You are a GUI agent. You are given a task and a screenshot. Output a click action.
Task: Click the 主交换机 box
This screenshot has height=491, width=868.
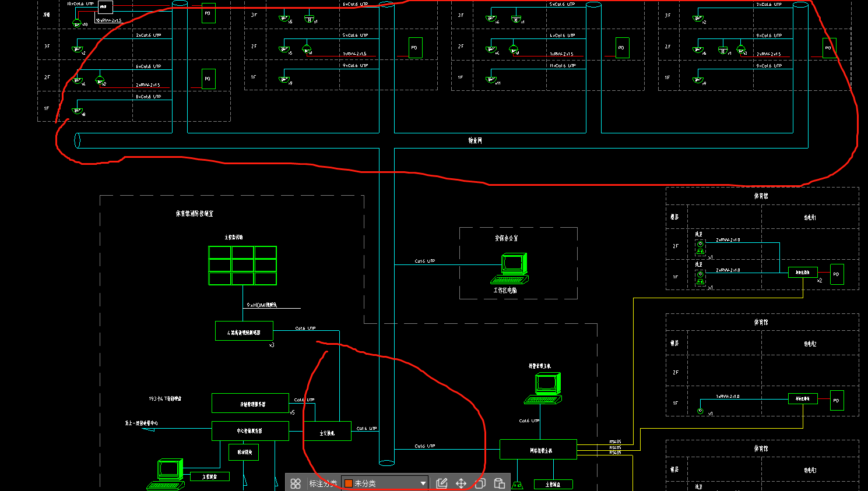coord(328,431)
